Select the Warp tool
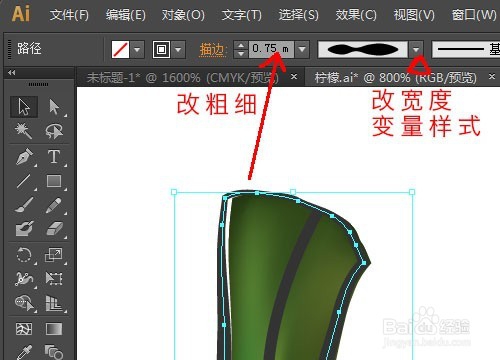500x360 pixels. pos(24,279)
